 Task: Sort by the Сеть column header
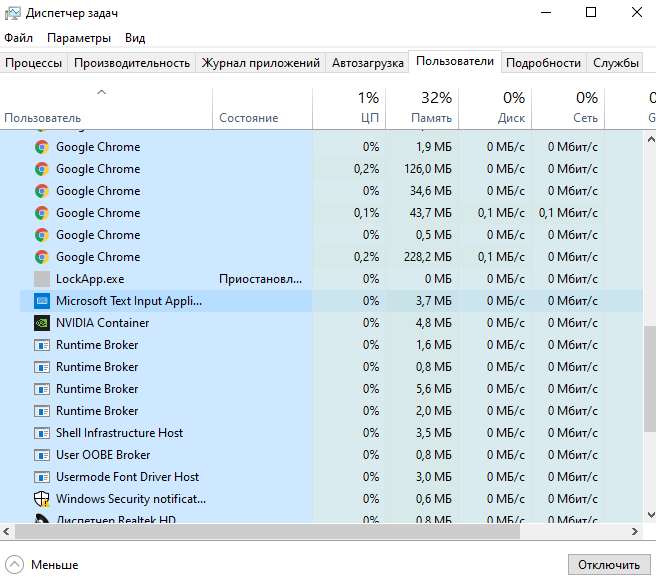click(x=568, y=108)
